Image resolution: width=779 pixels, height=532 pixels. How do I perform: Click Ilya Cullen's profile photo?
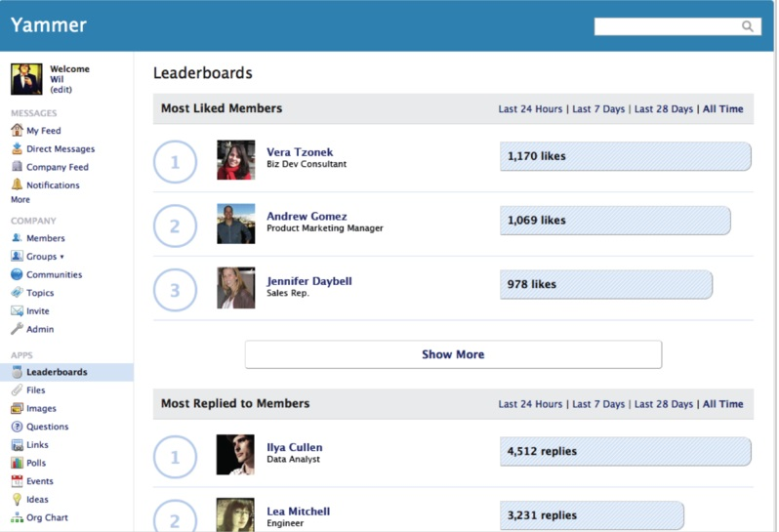235,455
